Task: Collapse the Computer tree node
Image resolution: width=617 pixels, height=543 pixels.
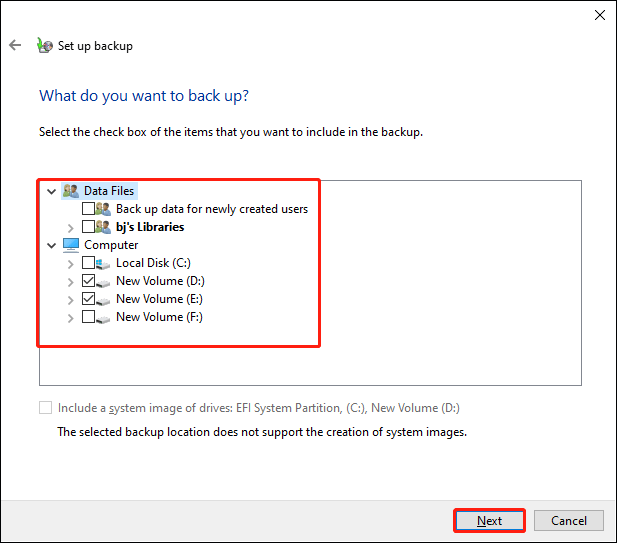Action: tap(52, 246)
